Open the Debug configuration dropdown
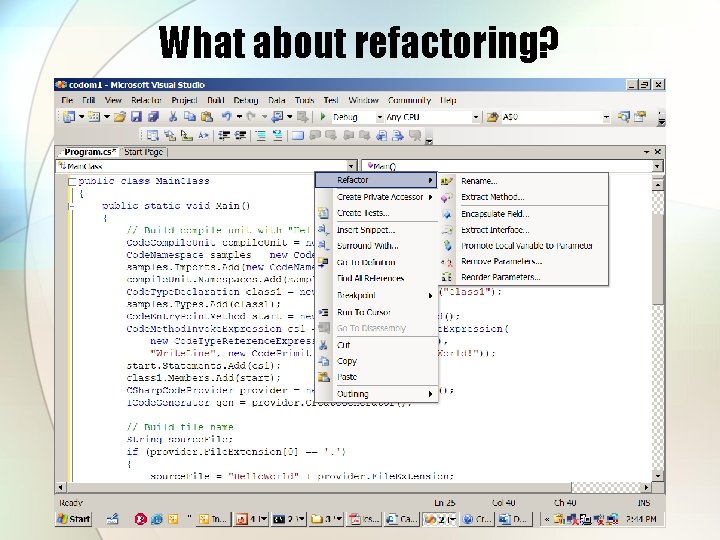This screenshot has height=540, width=720. click(380, 118)
